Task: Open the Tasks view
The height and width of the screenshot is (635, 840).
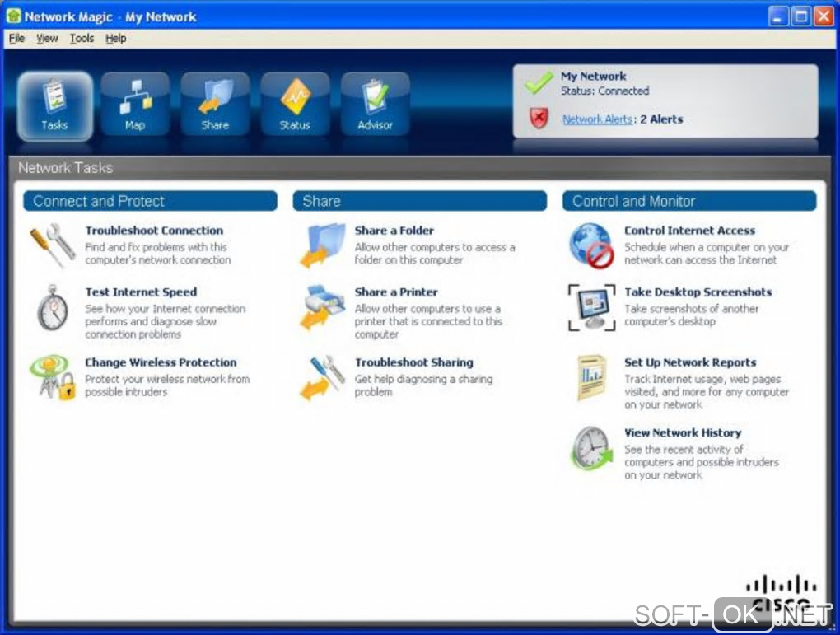Action: 54,105
